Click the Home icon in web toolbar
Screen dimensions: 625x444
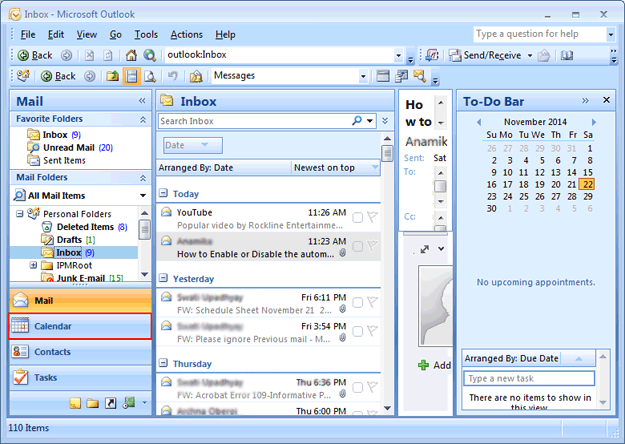coord(131,55)
